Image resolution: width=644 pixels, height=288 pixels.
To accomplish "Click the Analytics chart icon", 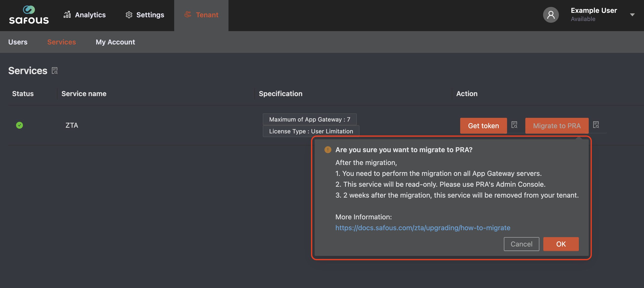I will click(67, 15).
